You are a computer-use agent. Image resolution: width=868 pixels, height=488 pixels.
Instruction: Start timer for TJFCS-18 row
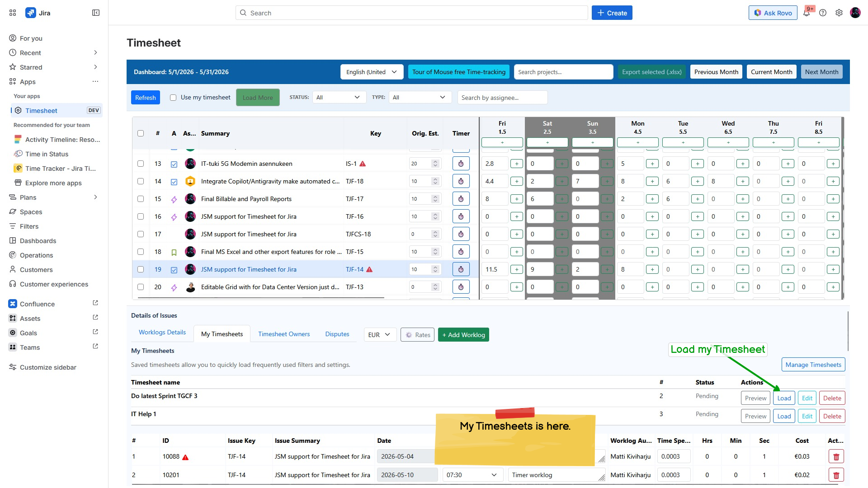click(461, 234)
